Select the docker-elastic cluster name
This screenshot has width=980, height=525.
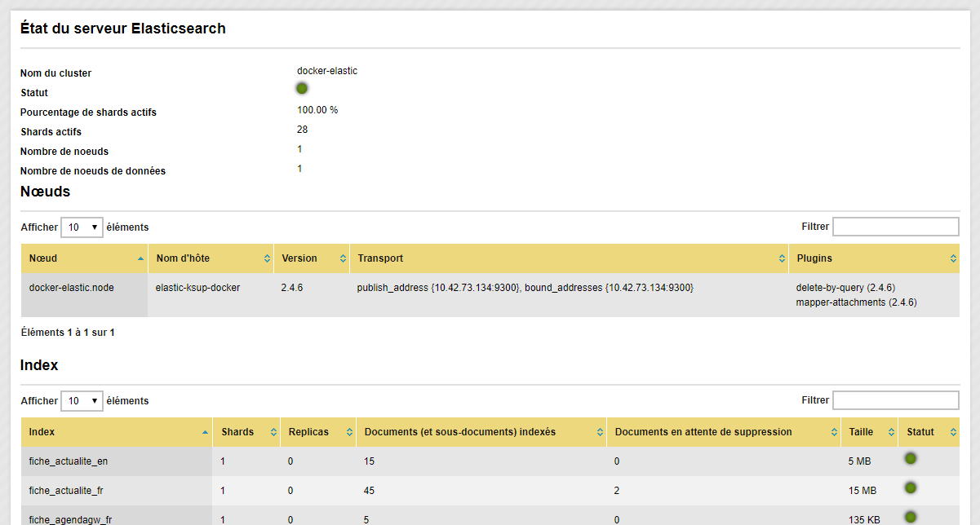(x=327, y=71)
